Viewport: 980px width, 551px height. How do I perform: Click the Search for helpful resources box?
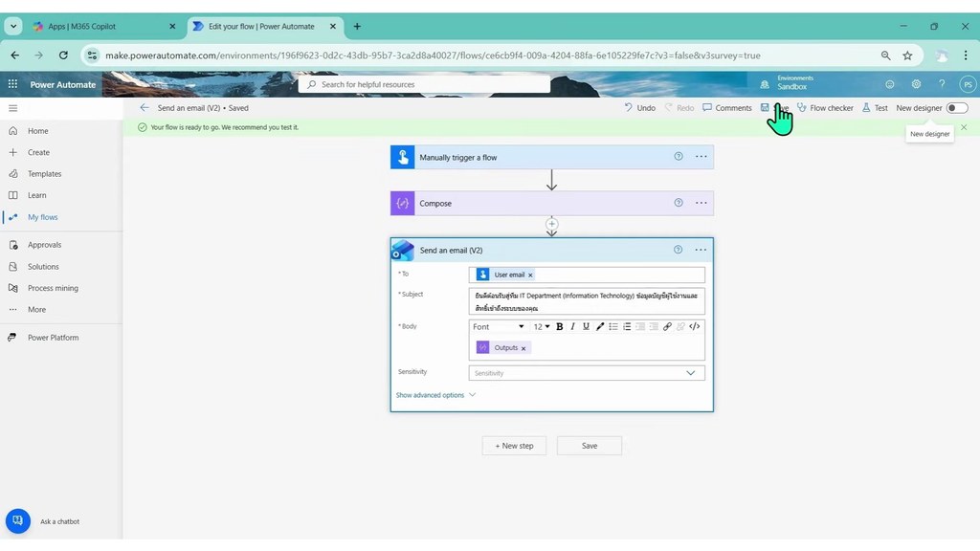point(424,84)
